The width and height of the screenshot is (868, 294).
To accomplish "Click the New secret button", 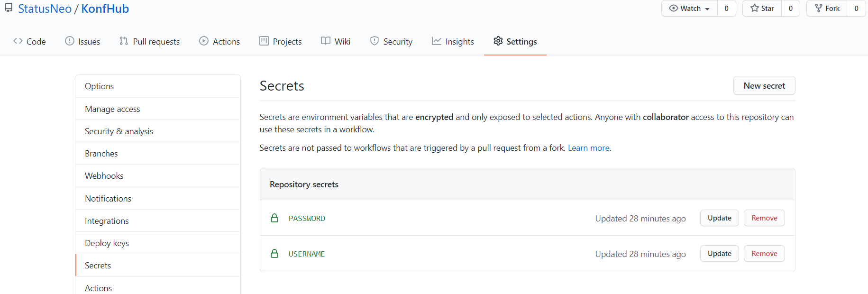I will click(764, 85).
